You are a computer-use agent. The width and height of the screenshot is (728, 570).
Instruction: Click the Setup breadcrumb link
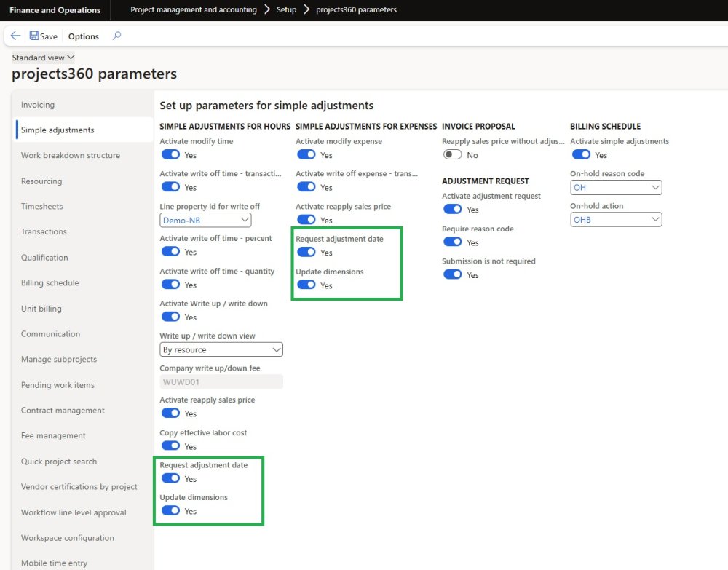[x=286, y=10]
